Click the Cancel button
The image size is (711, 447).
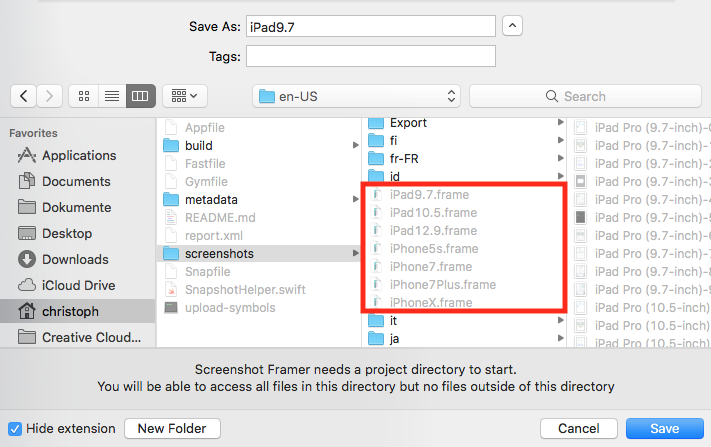click(x=578, y=429)
